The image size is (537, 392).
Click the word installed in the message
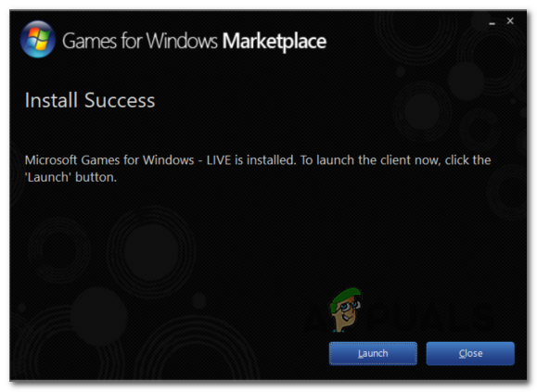[271, 160]
